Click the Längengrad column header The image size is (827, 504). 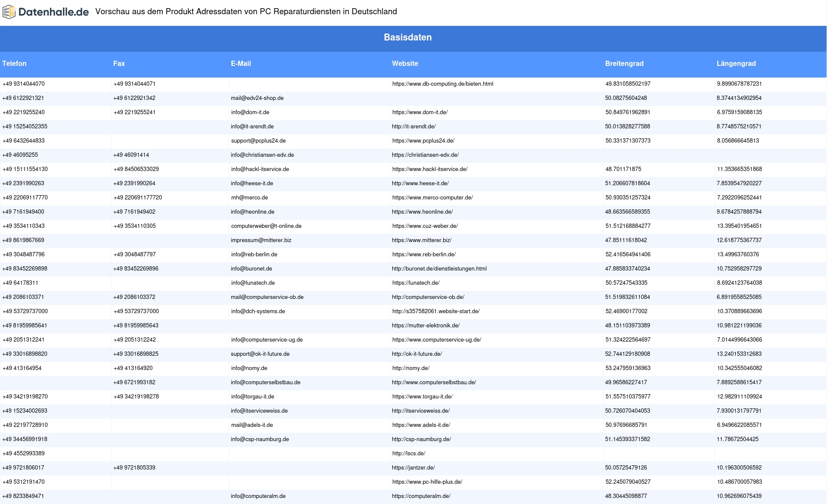coord(736,63)
